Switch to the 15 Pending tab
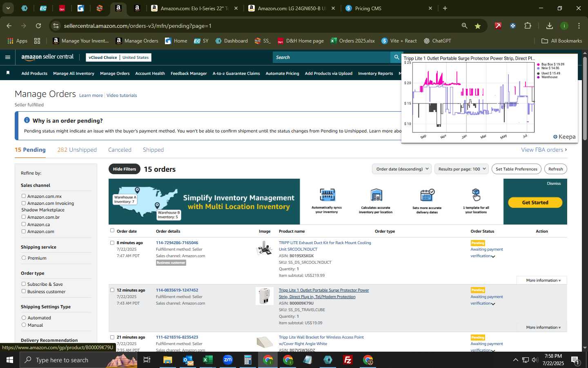Image resolution: width=588 pixels, height=368 pixels. pyautogui.click(x=30, y=150)
